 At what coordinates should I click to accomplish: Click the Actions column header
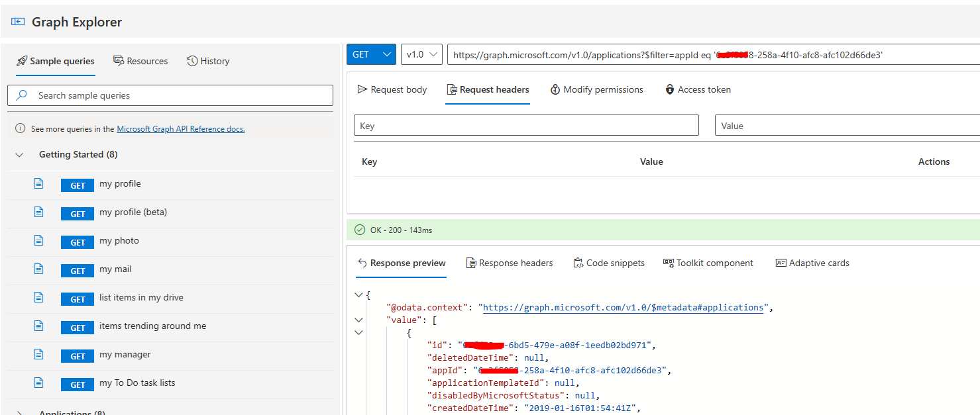tap(934, 161)
